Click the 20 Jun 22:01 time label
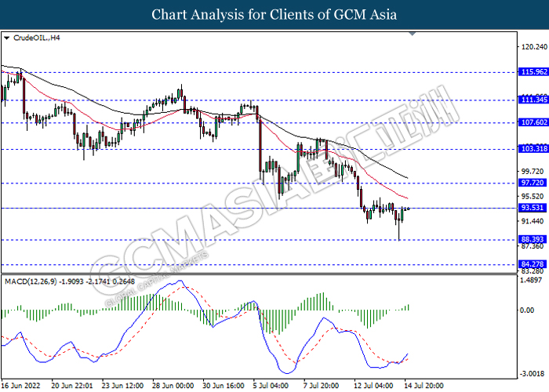 pyautogui.click(x=72, y=386)
